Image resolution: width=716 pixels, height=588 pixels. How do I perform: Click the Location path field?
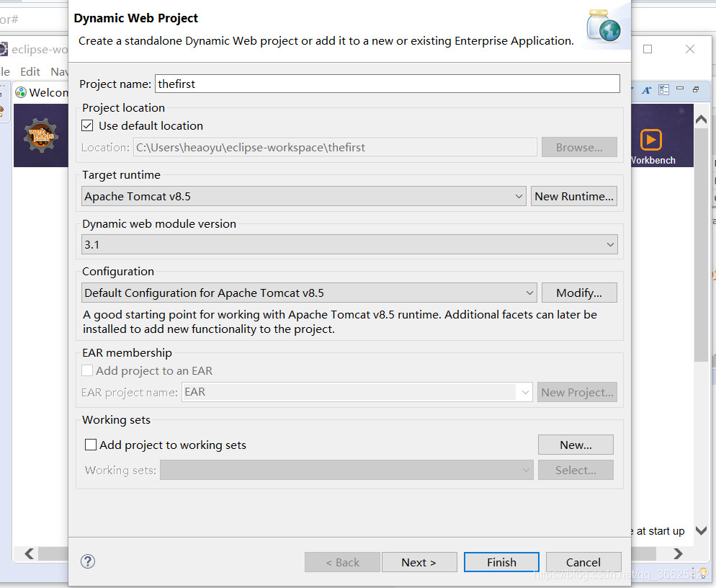pos(335,147)
